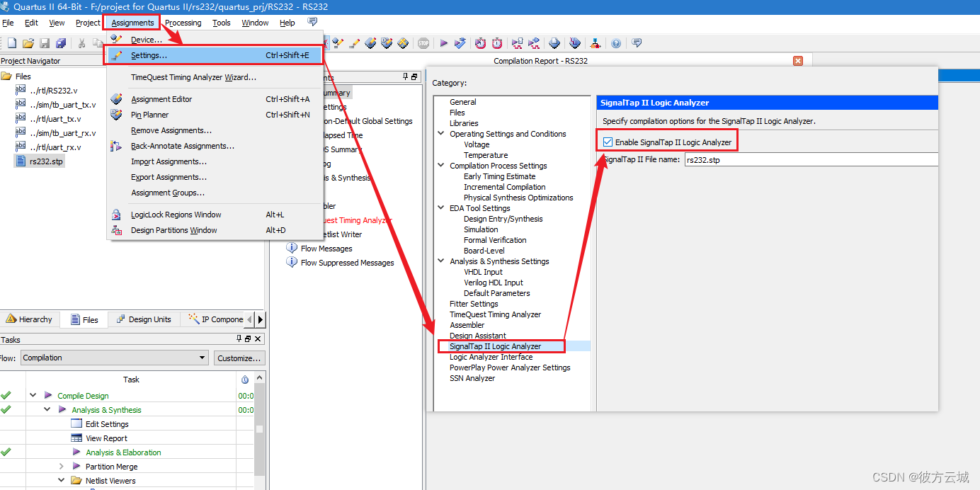Expand the Partition Merge task
This screenshot has width=980, height=490.
[x=61, y=466]
